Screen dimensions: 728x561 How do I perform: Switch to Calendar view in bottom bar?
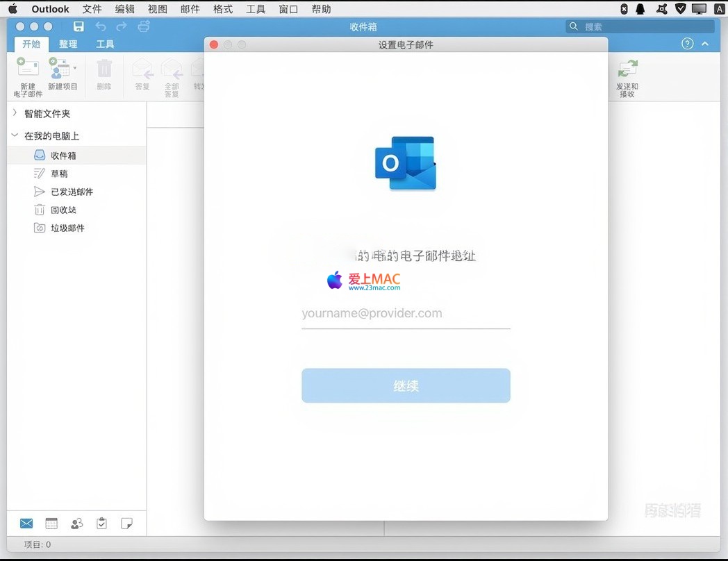coord(51,524)
